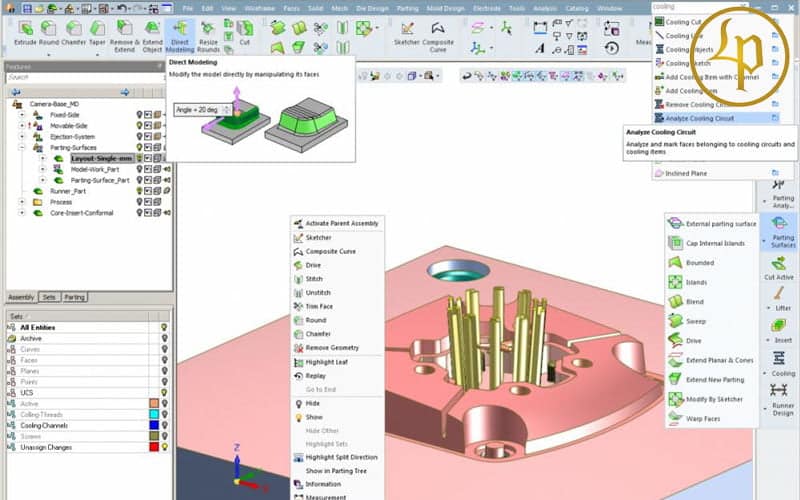Select the Islands tool in flyout

tap(688, 282)
